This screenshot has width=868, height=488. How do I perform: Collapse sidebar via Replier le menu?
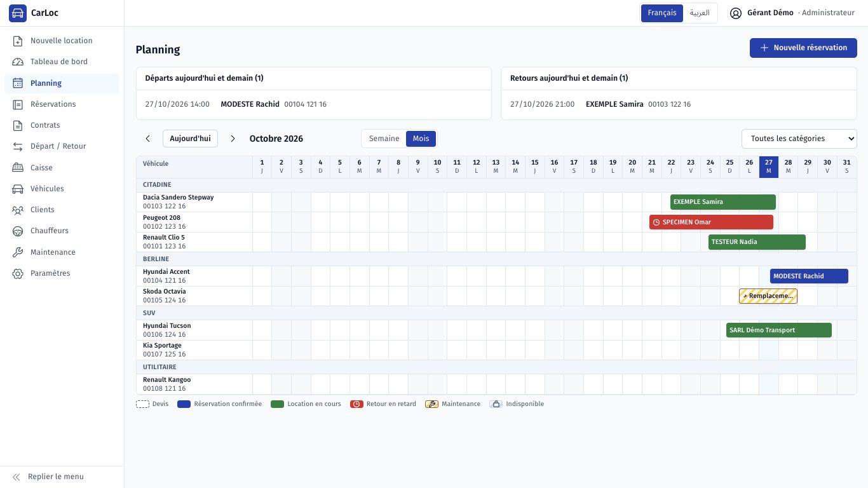[x=62, y=477]
